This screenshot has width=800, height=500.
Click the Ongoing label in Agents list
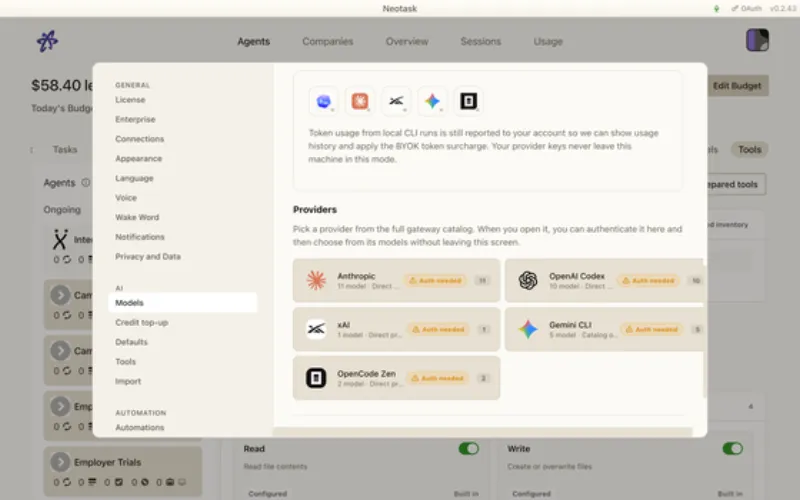(62, 210)
